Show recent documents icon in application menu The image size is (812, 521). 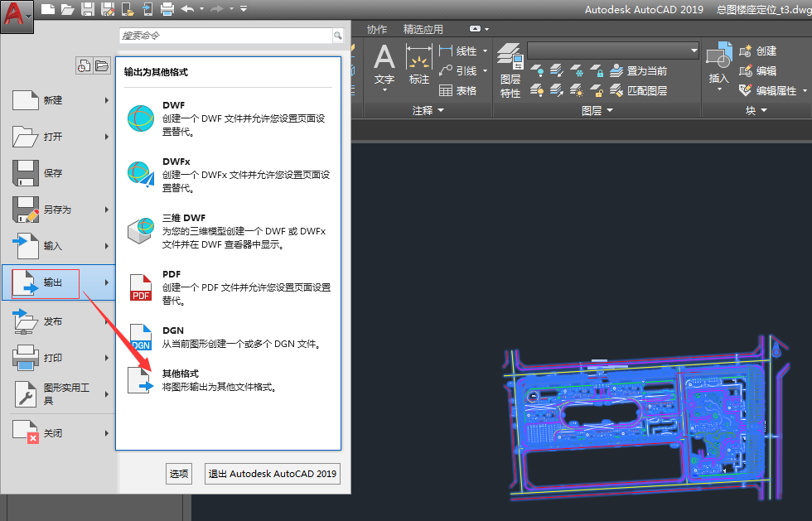point(84,65)
